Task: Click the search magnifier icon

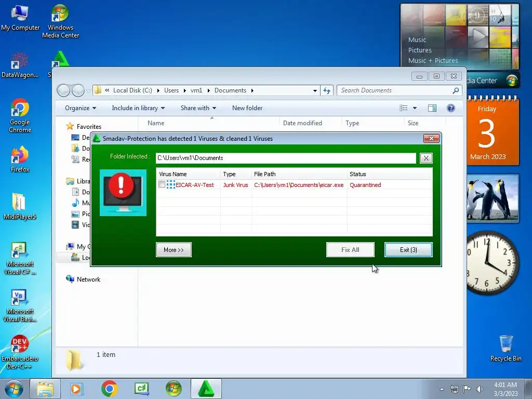Action: pos(456,90)
